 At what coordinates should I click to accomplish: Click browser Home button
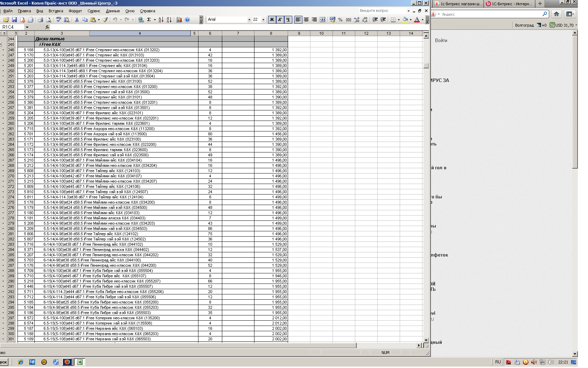pos(556,14)
